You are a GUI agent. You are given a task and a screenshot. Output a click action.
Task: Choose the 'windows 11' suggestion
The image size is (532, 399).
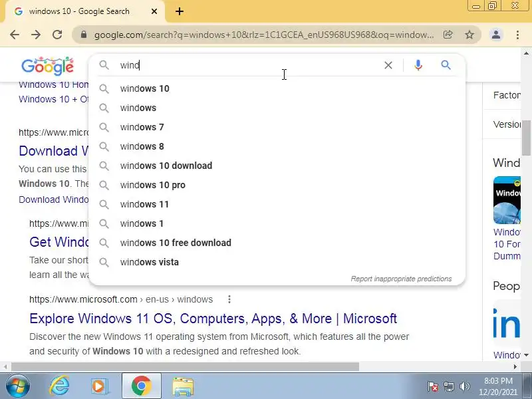point(277,205)
